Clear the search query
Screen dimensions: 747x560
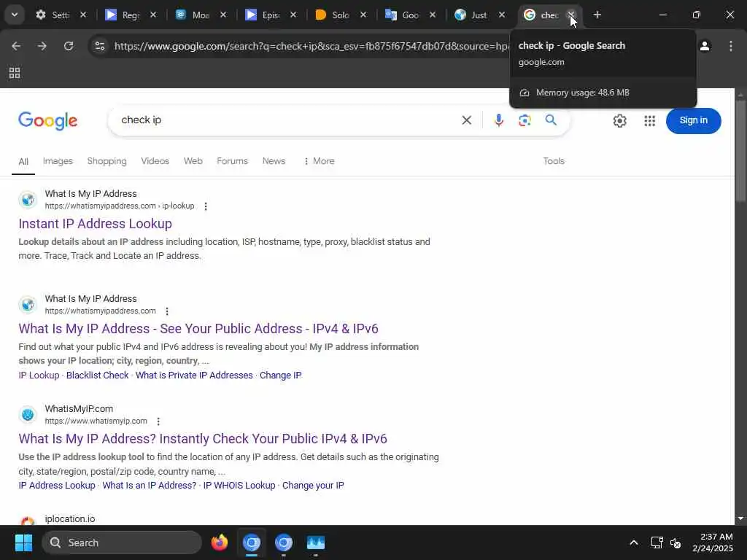466,120
